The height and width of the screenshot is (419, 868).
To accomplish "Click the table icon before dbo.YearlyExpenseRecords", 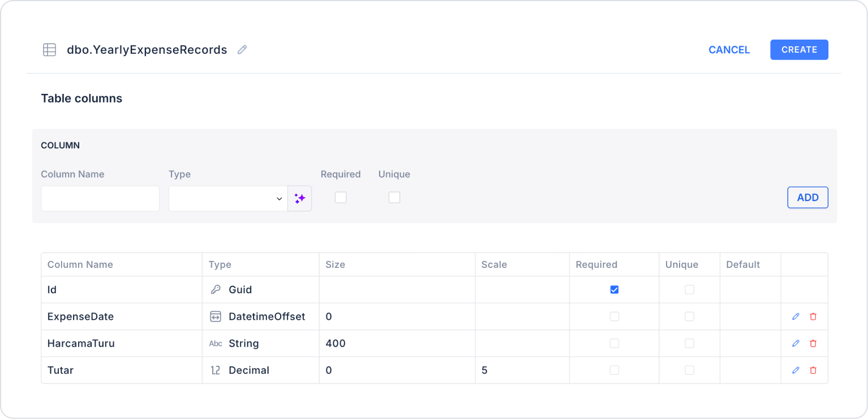I will click(x=50, y=50).
